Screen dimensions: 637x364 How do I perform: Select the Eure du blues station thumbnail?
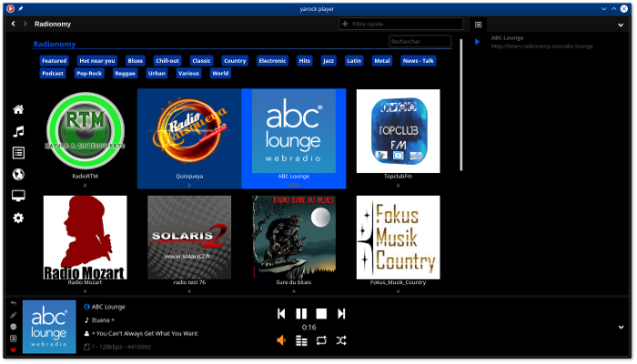pyautogui.click(x=294, y=238)
